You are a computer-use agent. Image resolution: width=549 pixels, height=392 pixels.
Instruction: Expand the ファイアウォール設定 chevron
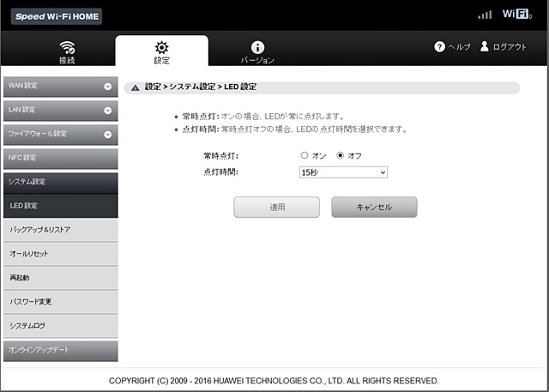108,135
